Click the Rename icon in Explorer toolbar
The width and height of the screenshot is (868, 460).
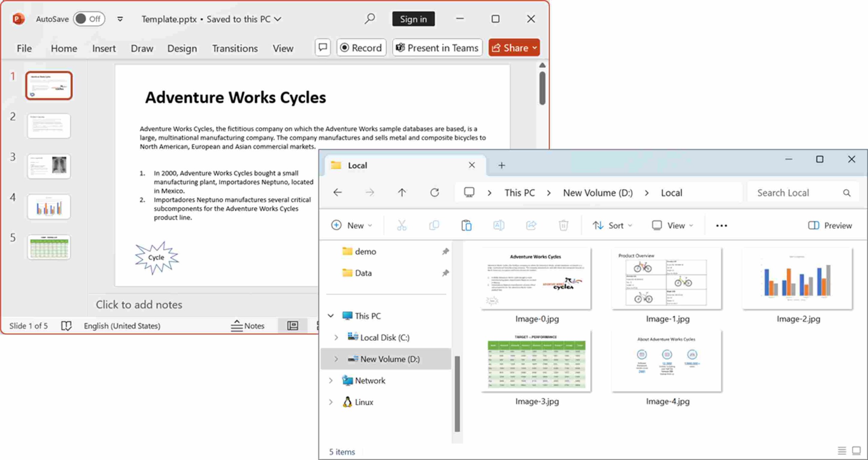tap(498, 226)
